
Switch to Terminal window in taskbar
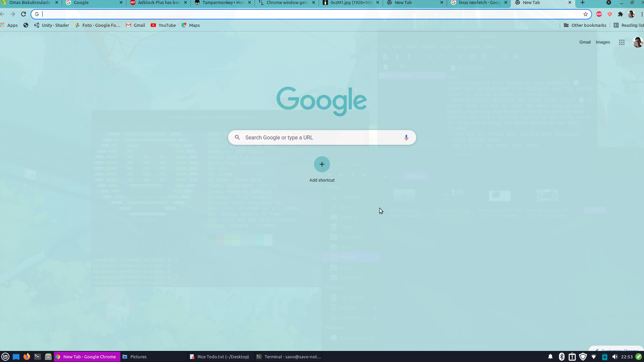coord(288,357)
